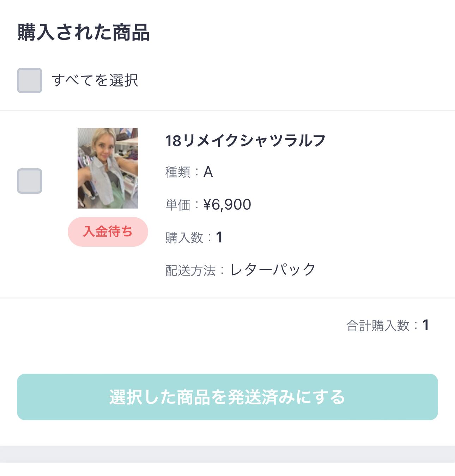The height and width of the screenshot is (476, 455).
Task: Click the total count number beside 合計購入数
Action: [x=426, y=325]
